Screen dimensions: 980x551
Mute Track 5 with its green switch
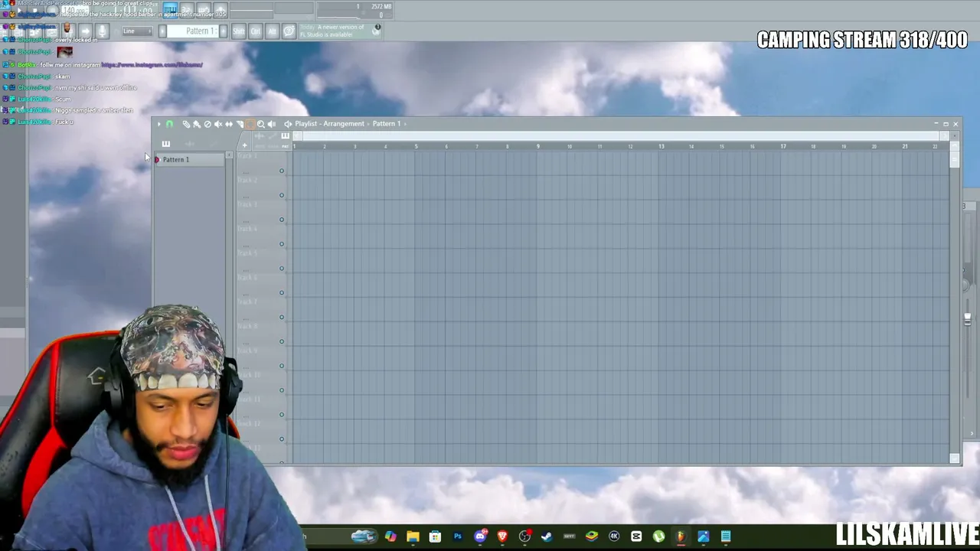(x=282, y=269)
